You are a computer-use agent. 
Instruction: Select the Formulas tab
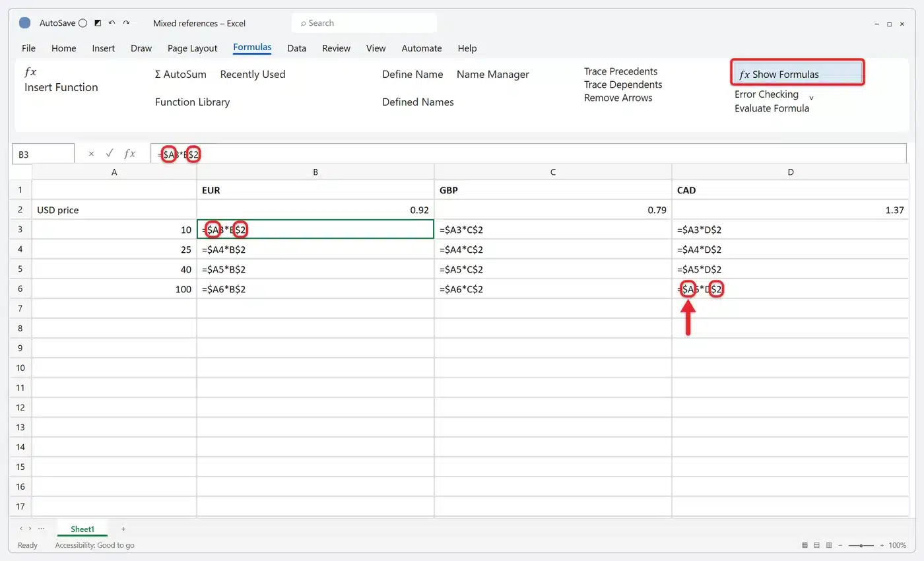point(252,48)
